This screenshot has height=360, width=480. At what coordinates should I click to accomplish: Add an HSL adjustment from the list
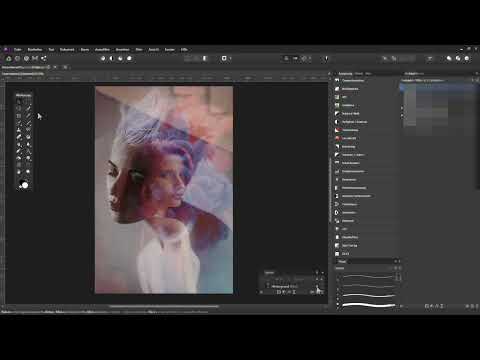pos(365,97)
